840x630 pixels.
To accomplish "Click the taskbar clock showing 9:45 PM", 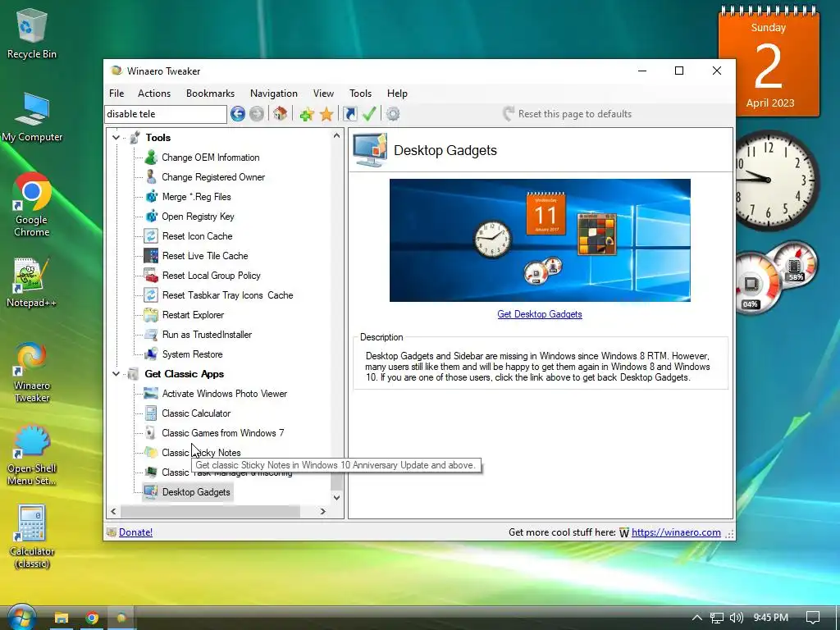I will tap(770, 618).
